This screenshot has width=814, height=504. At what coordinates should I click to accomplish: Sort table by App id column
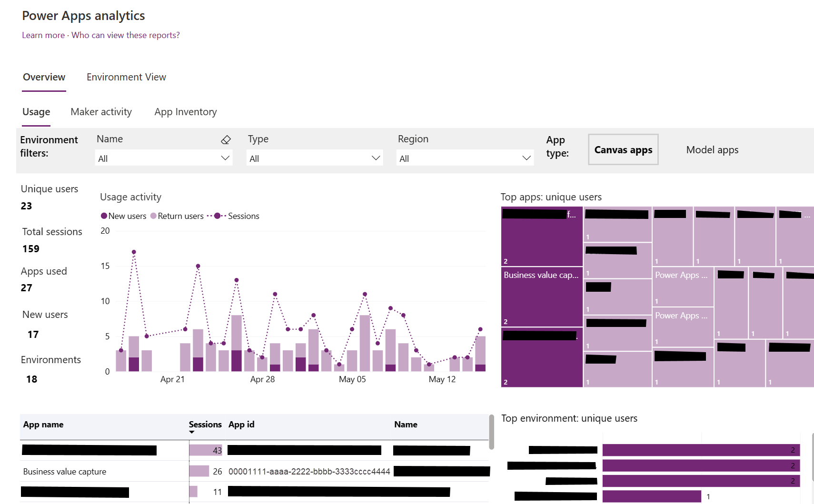(x=241, y=425)
